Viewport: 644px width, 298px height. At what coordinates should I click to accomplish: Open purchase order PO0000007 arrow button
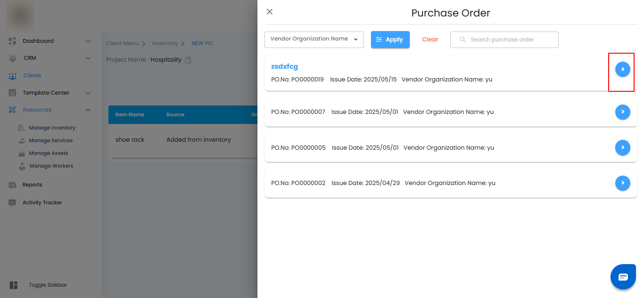tap(622, 112)
